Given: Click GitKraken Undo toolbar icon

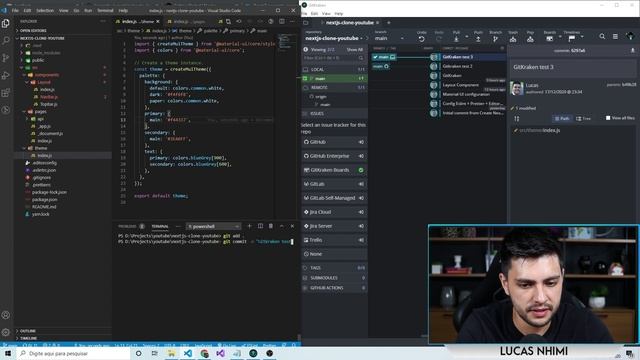Looking at the screenshot, I should pos(422,37).
